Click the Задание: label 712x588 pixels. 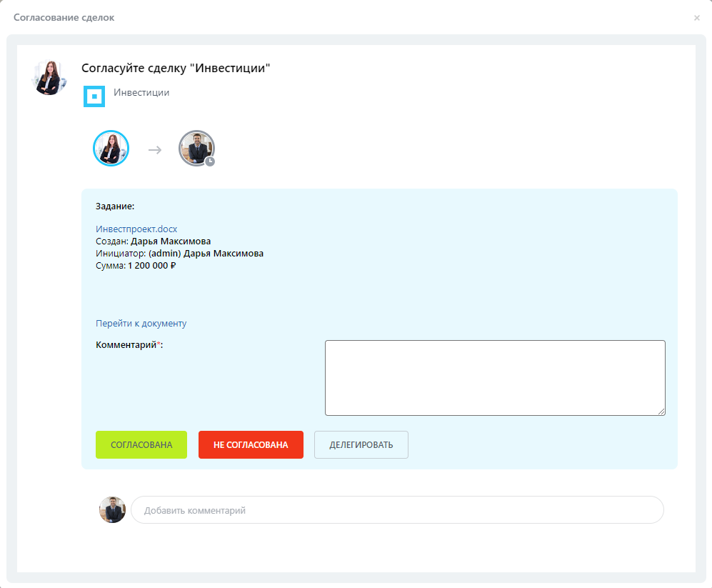(x=115, y=206)
